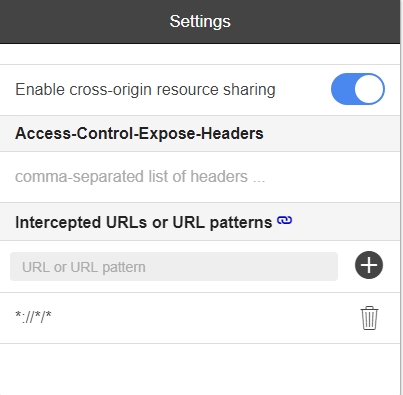Viewport: 403px width, 395px height.
Task: Click the blank strip beneath Settings header
Action: [200, 54]
